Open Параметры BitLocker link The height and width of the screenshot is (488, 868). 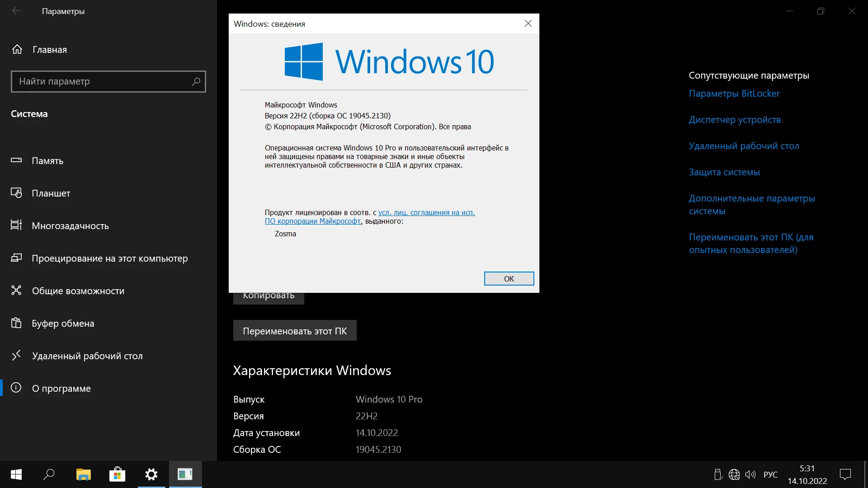pos(734,94)
